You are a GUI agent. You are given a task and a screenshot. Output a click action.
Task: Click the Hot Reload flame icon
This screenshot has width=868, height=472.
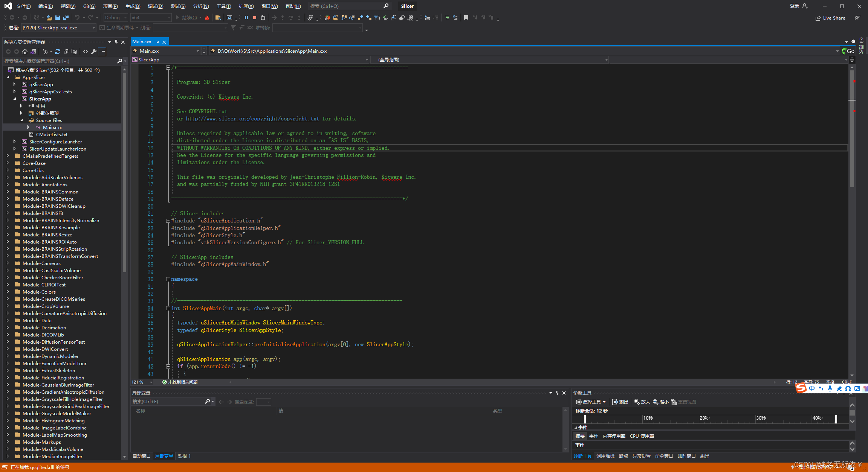[207, 18]
